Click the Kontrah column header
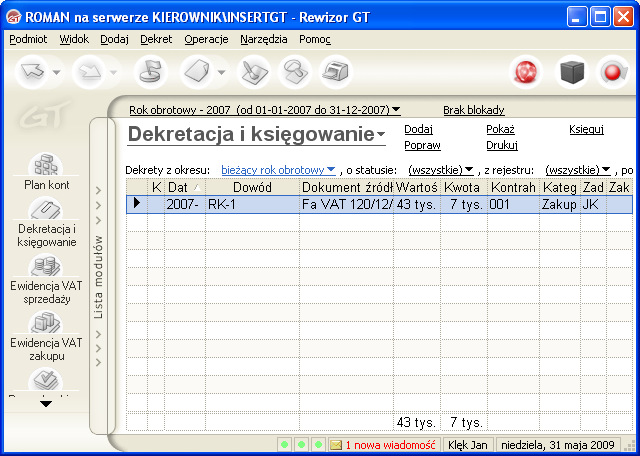 pos(513,187)
